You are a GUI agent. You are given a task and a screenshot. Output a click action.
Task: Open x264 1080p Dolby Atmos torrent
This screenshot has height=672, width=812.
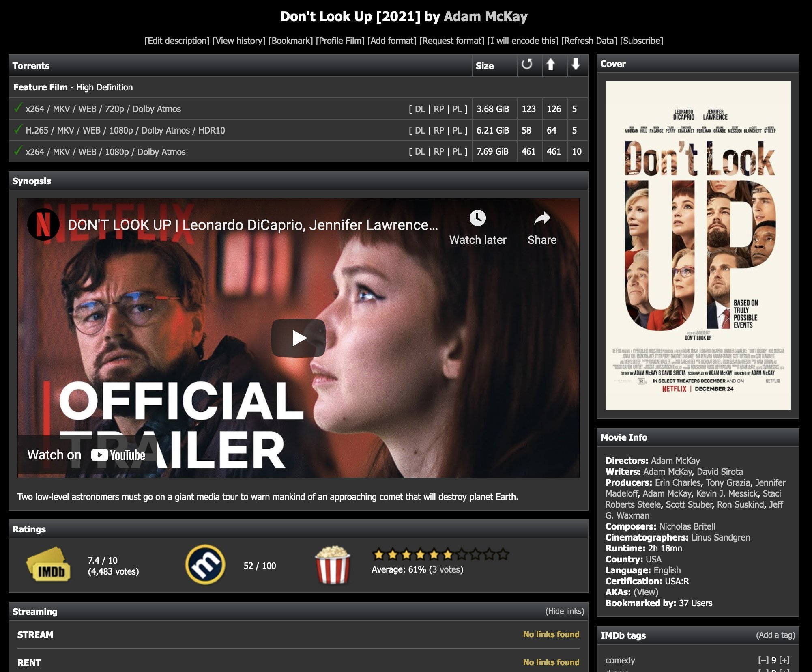click(105, 152)
